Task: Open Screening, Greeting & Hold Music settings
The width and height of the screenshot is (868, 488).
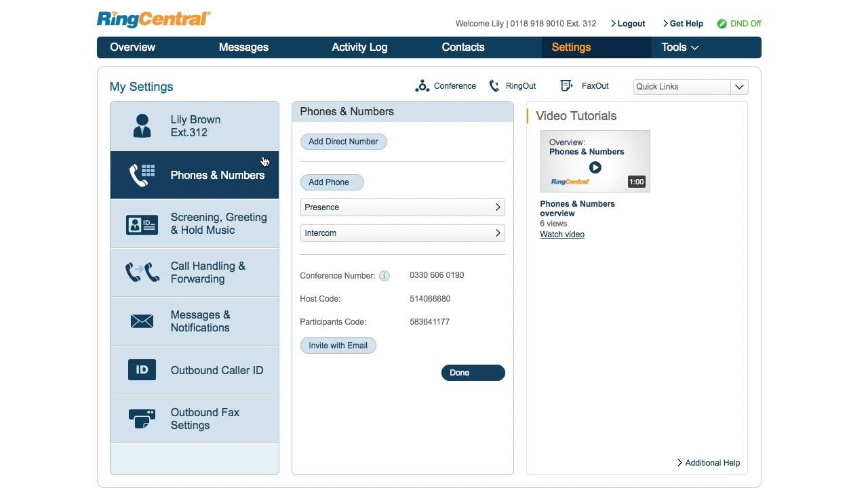Action: pyautogui.click(x=195, y=224)
